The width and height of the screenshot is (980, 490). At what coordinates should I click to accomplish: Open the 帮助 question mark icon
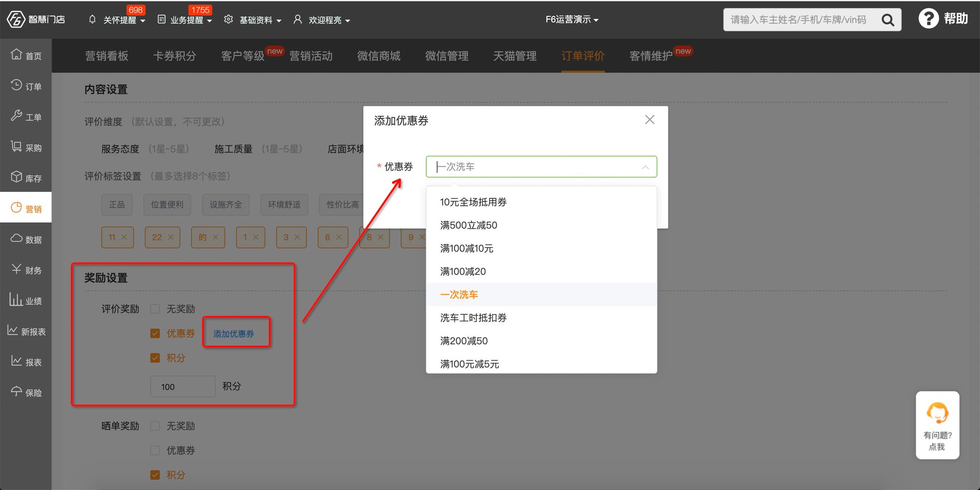[928, 19]
